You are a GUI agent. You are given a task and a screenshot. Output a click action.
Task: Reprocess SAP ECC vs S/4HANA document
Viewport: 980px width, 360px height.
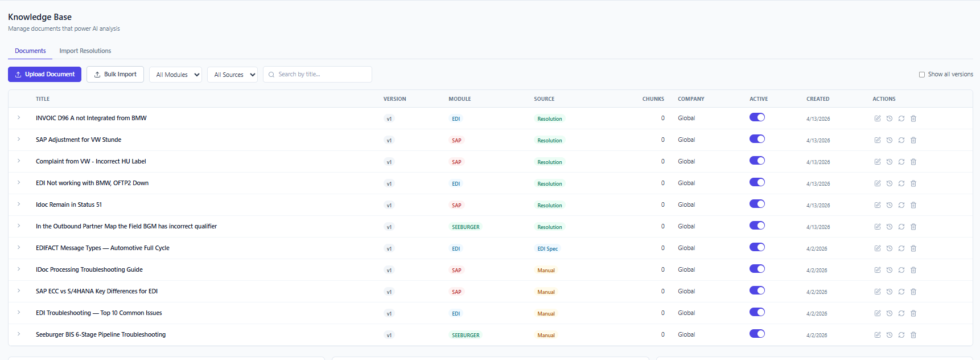(x=901, y=292)
